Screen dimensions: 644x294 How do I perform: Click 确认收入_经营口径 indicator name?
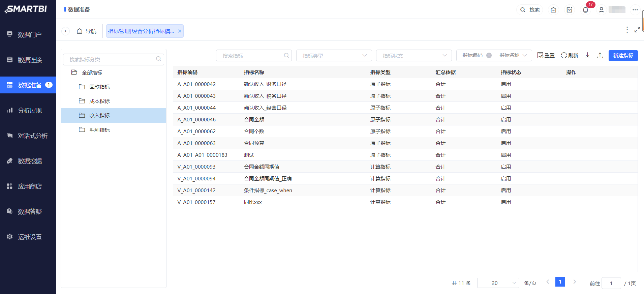click(265, 108)
